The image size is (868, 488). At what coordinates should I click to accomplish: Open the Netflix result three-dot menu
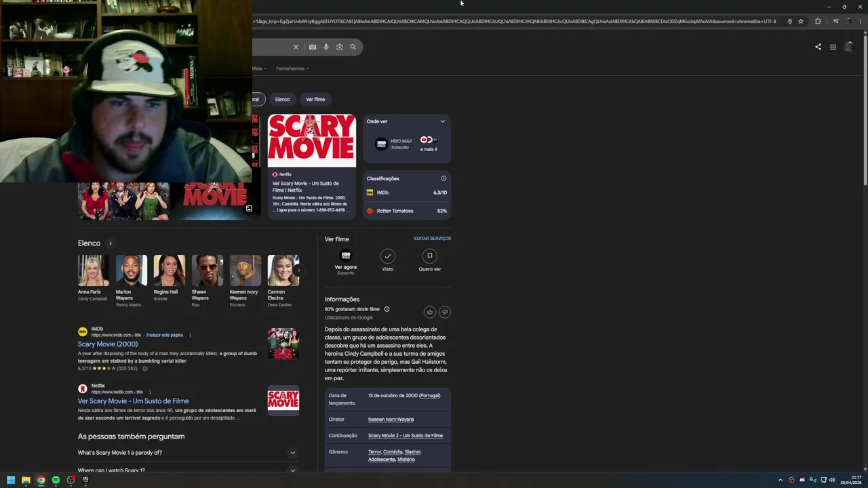pyautogui.click(x=150, y=392)
